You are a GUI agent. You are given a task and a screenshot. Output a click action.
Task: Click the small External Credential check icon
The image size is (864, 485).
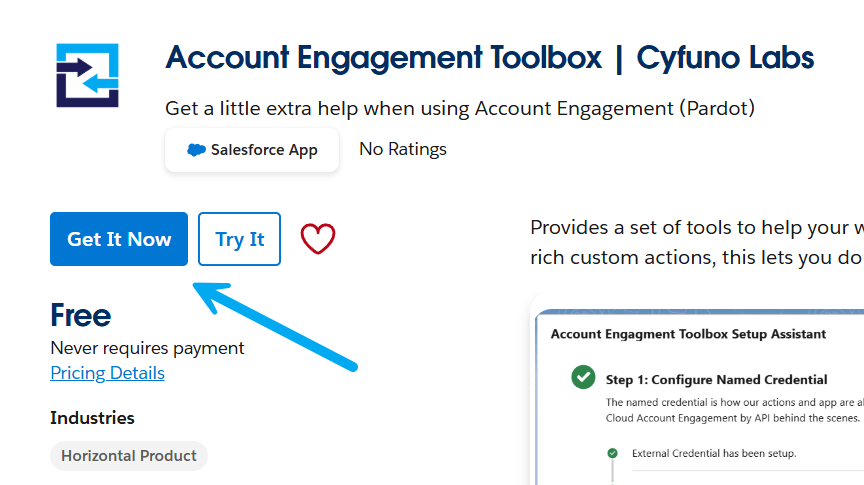pos(612,453)
